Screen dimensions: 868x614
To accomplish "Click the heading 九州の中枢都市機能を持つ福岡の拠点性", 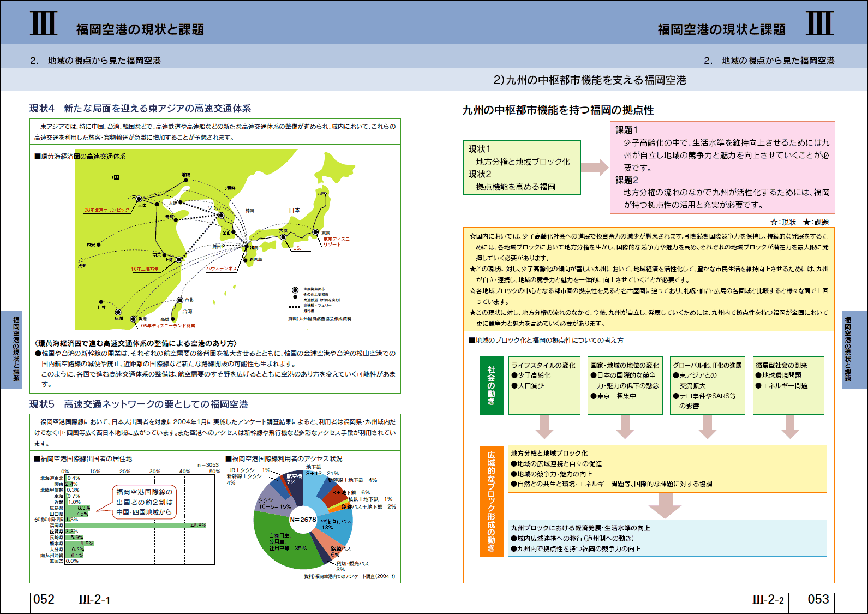I will click(x=558, y=110).
